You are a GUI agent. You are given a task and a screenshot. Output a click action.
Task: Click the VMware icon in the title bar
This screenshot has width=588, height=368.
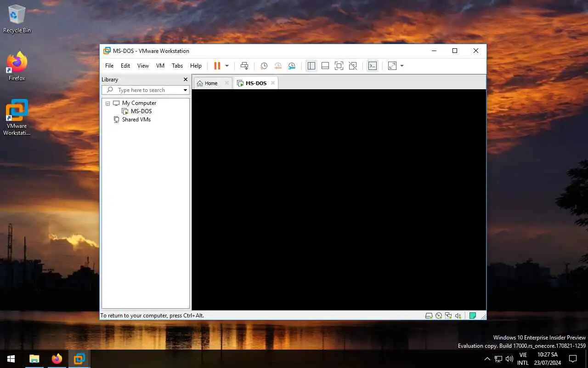(x=107, y=51)
